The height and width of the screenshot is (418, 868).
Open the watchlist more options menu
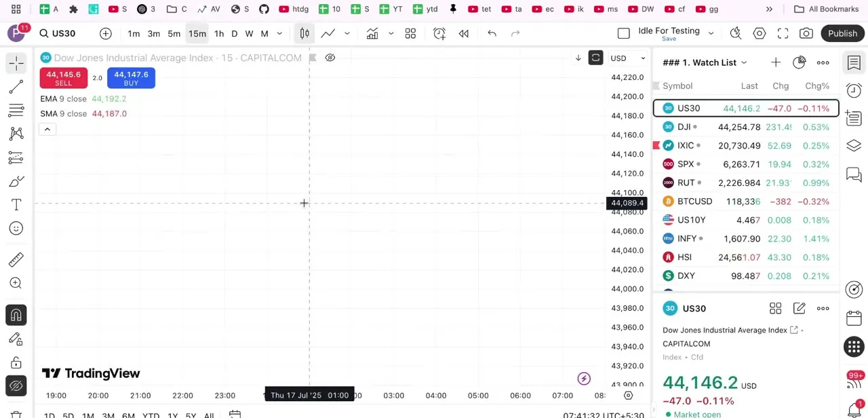(x=823, y=62)
